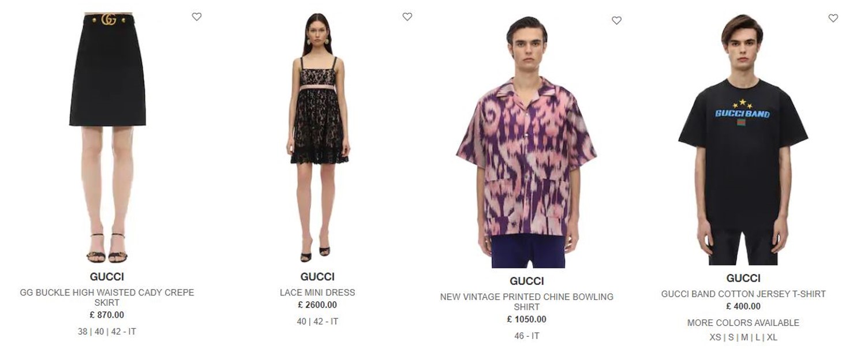The width and height of the screenshot is (868, 349).
Task: Open the purple printed bowling shirt image
Action: click(x=526, y=142)
